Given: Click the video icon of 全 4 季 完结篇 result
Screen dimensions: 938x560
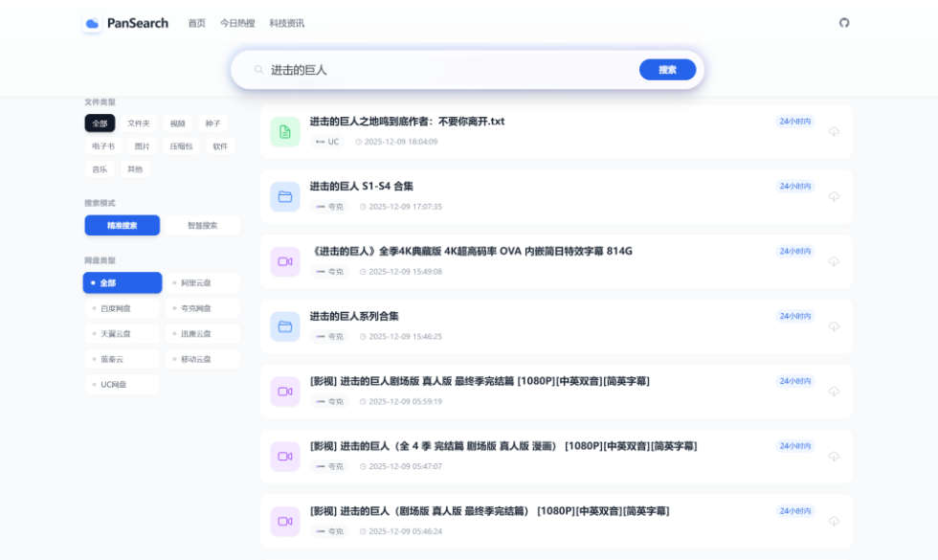Looking at the screenshot, I should [285, 457].
